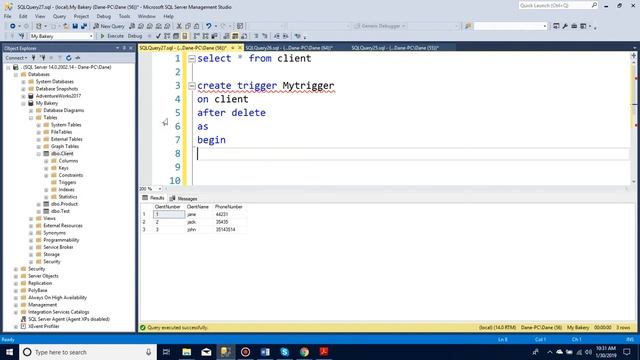Open Word from the taskbar

[265, 352]
